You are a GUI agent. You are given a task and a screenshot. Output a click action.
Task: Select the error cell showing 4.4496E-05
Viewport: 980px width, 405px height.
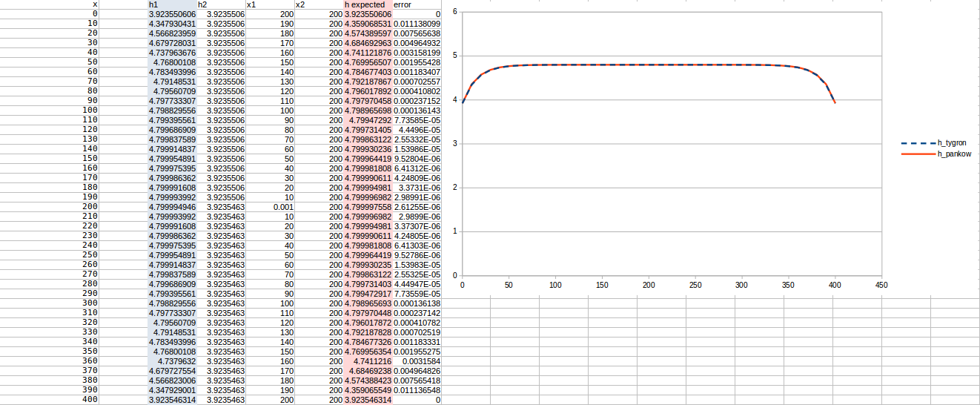tap(417, 130)
